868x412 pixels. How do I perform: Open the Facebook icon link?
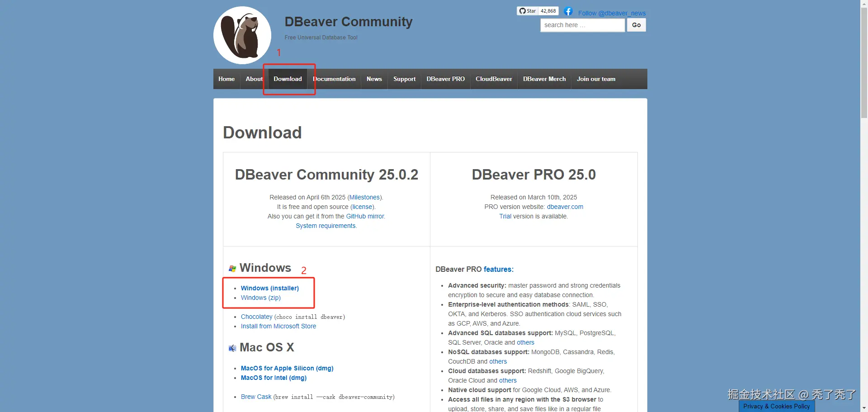click(x=568, y=11)
